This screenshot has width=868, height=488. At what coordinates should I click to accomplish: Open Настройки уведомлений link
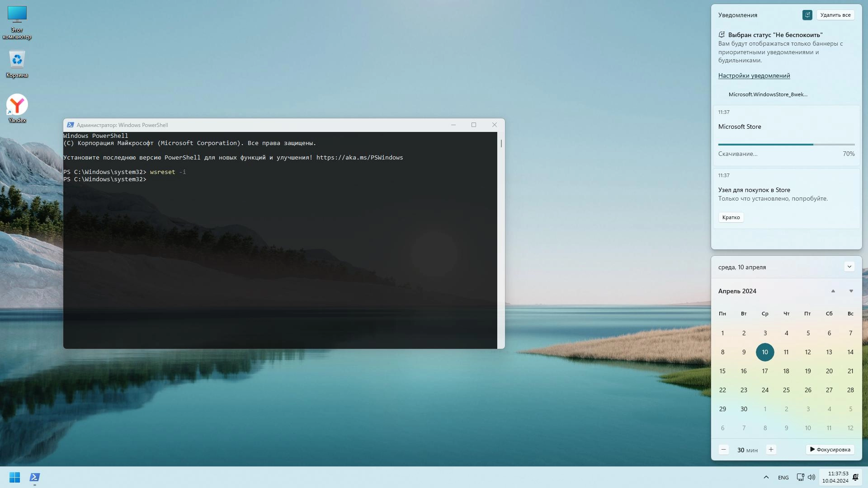tap(754, 75)
